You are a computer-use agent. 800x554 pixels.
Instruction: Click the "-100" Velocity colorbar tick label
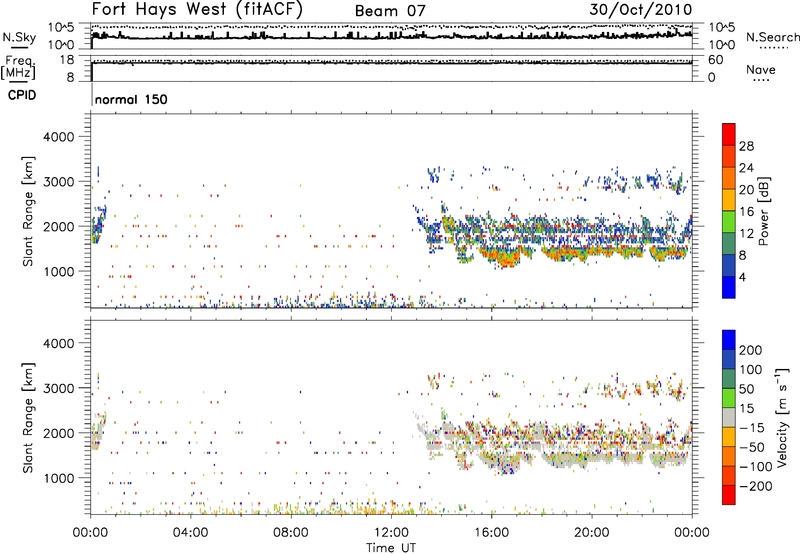click(x=756, y=466)
